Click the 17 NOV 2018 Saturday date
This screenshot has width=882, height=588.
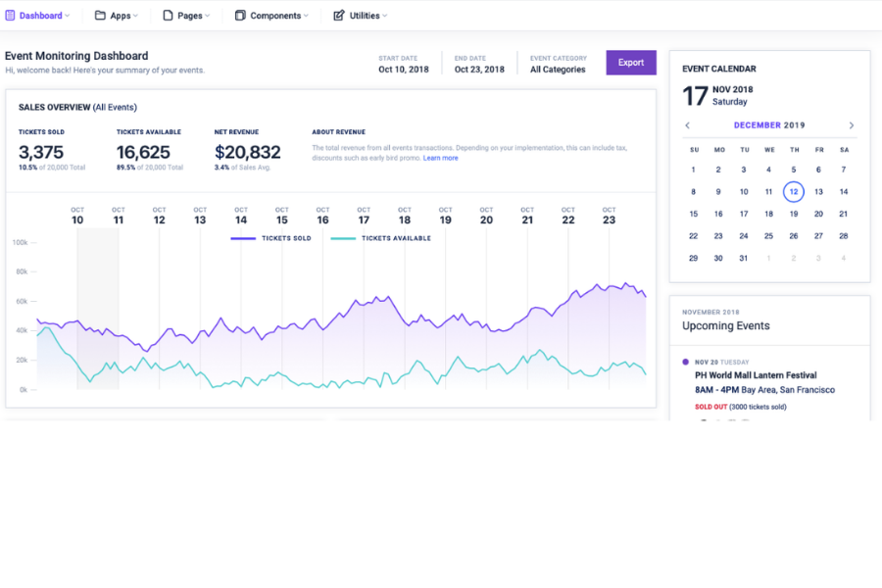[x=717, y=95]
